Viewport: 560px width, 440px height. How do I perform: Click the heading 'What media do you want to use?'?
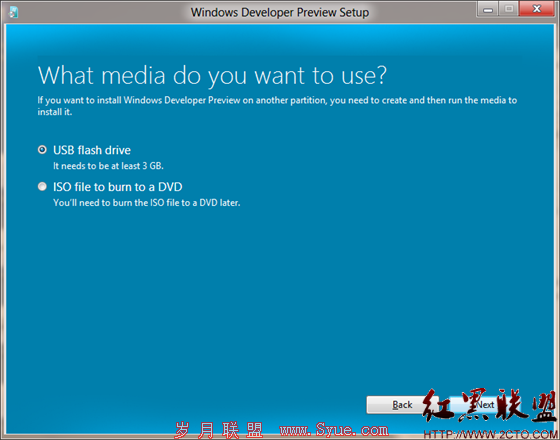click(x=212, y=76)
